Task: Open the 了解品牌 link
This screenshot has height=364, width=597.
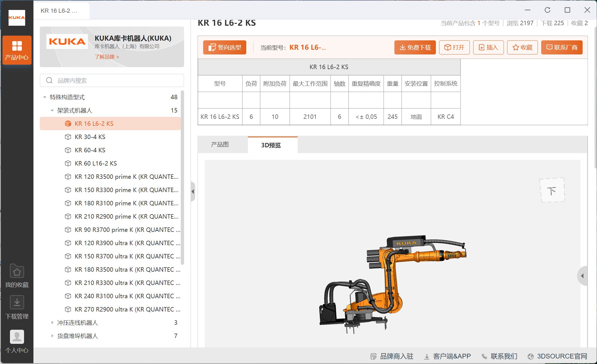Action: pos(107,57)
